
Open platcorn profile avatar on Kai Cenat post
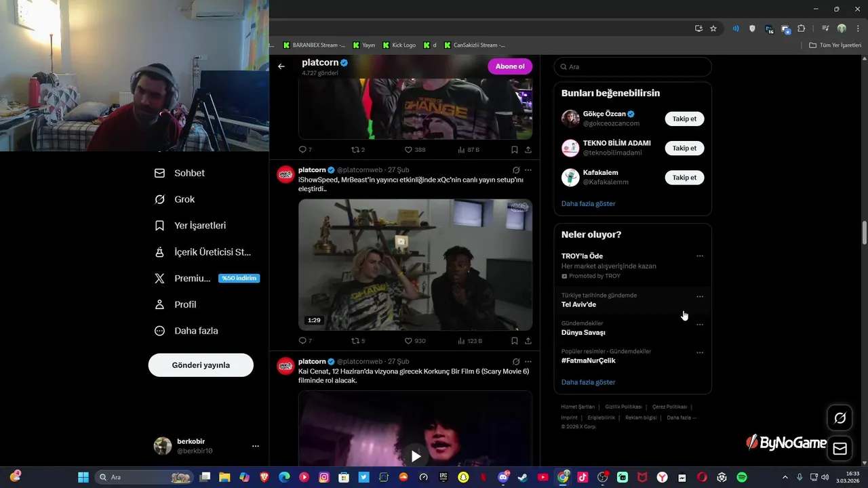(285, 366)
